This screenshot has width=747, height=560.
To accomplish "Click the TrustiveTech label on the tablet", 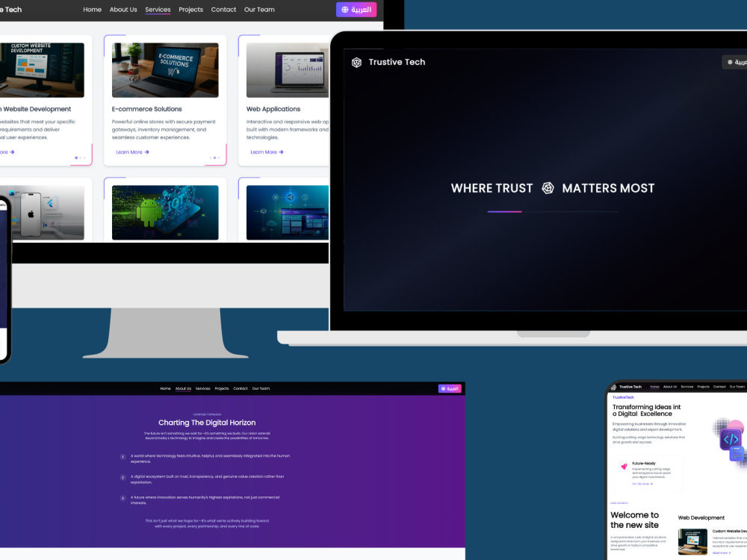I will click(x=623, y=397).
